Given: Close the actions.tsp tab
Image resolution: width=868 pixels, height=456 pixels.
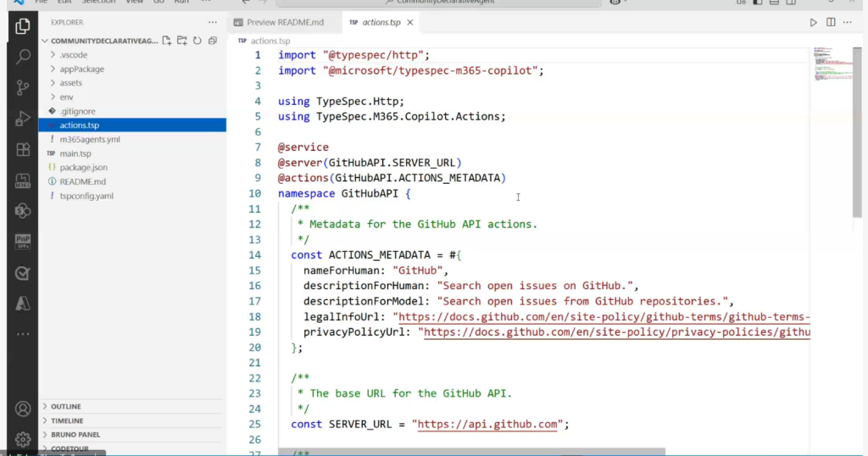Looking at the screenshot, I should pos(409,22).
